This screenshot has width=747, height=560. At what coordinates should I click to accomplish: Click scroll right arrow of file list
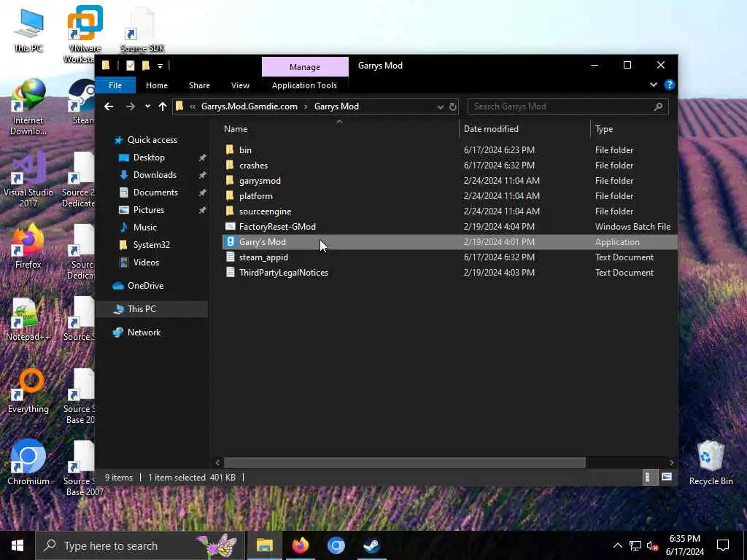tap(671, 462)
